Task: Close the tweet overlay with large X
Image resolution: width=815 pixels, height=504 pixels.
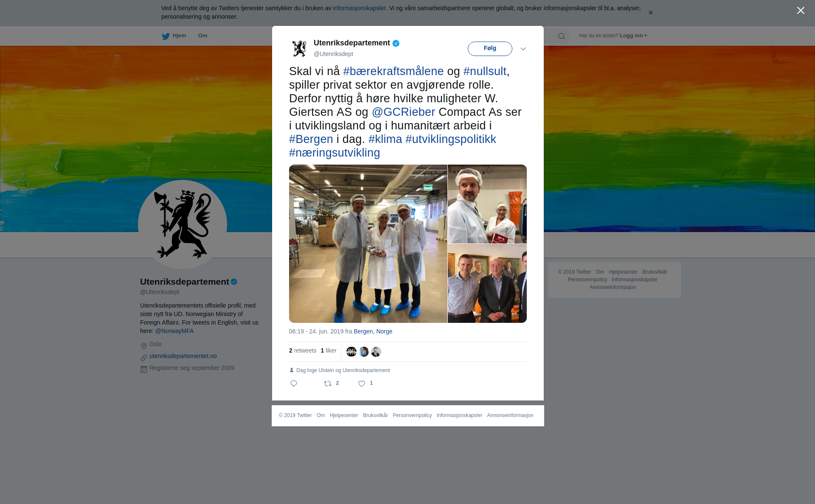Action: pyautogui.click(x=801, y=11)
